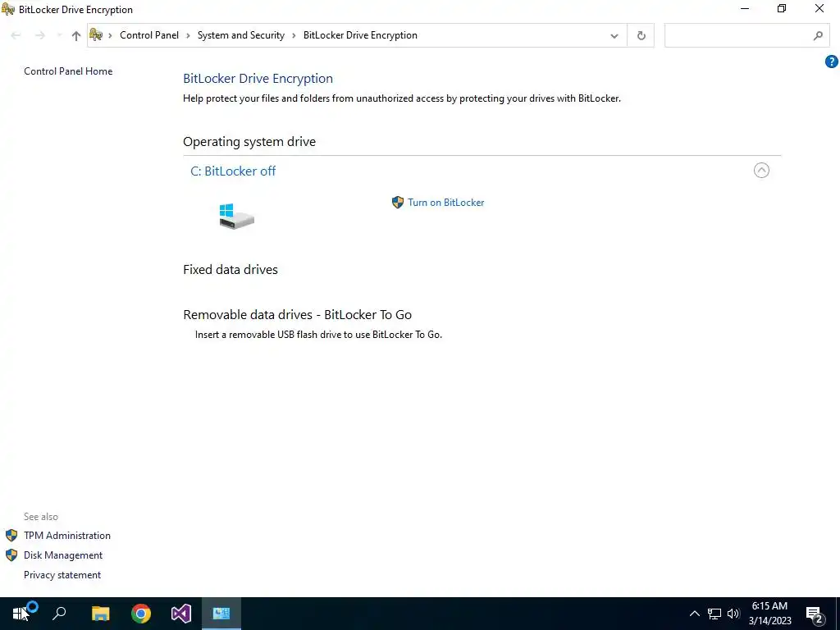Open the network status tray icon

click(x=714, y=614)
